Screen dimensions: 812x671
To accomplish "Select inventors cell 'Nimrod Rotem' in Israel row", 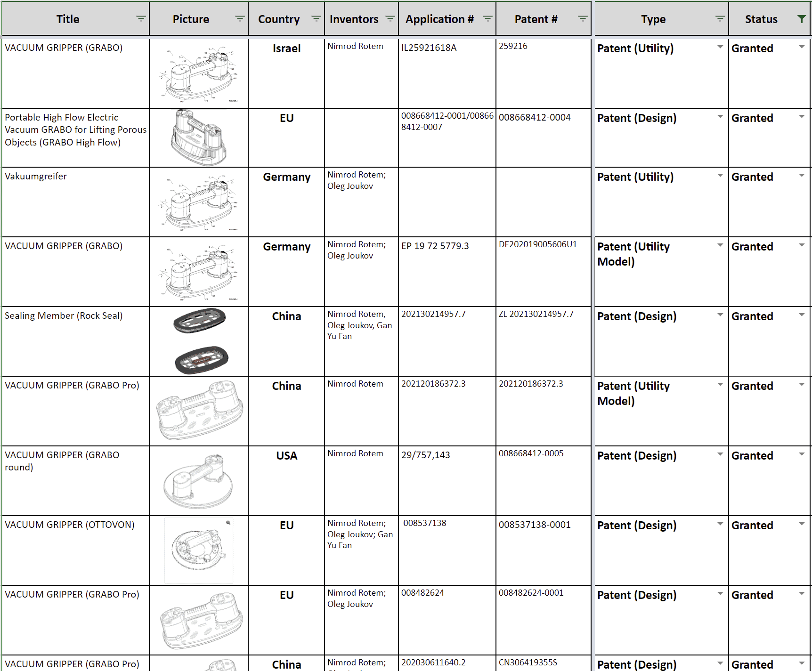I will pyautogui.click(x=361, y=73).
